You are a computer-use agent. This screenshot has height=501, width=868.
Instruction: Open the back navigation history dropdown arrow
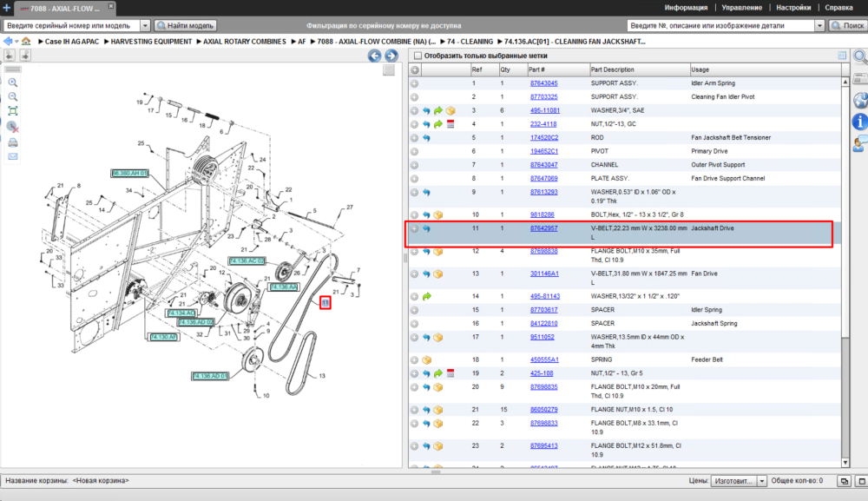pyautogui.click(x=16, y=42)
